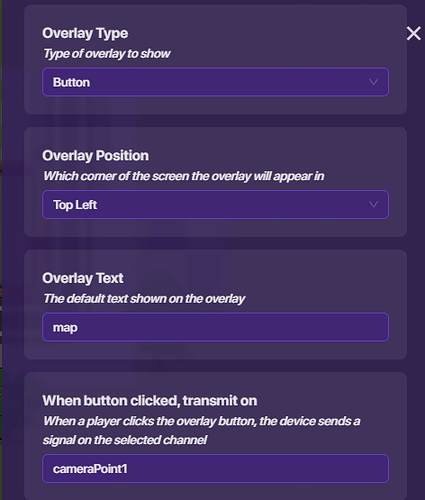
Task: Click the chevron arrow beside Button
Action: click(x=373, y=82)
